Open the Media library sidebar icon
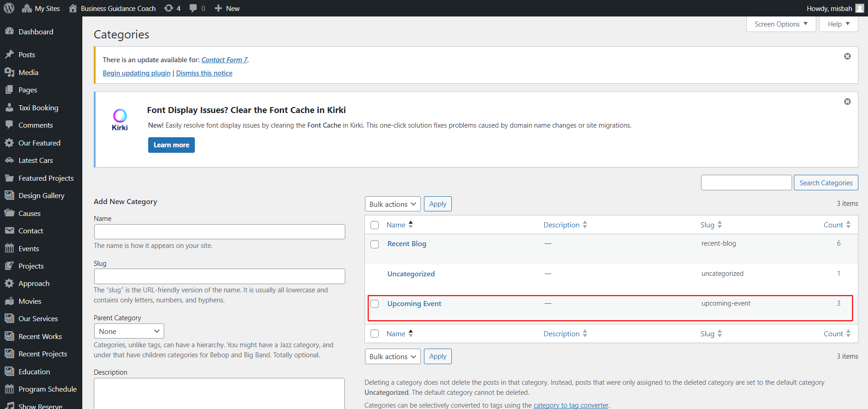The height and width of the screenshot is (409, 868). point(9,72)
